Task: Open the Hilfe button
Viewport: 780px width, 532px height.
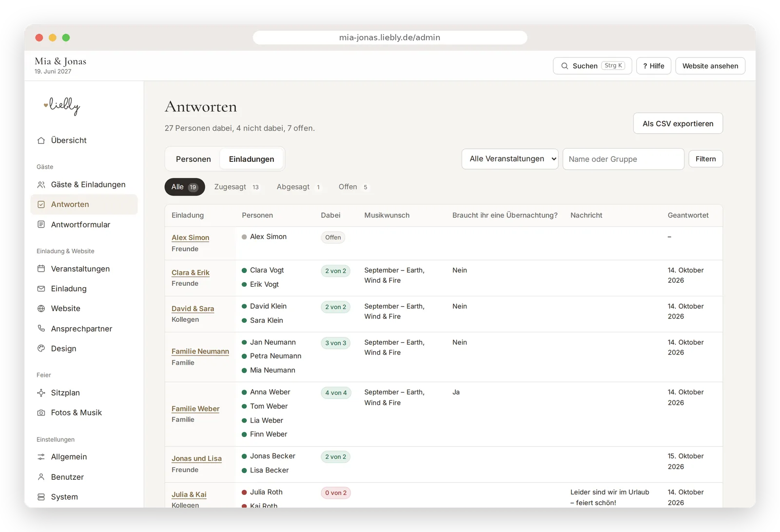Action: [x=654, y=66]
